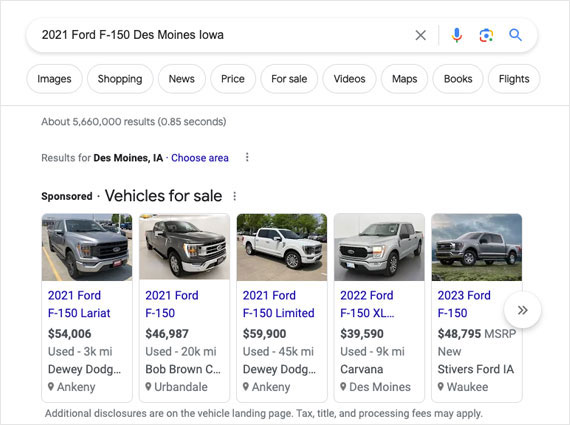The height and width of the screenshot is (425, 570).
Task: Open the 2022 Ford F-150 XL listing link
Action: 367,304
